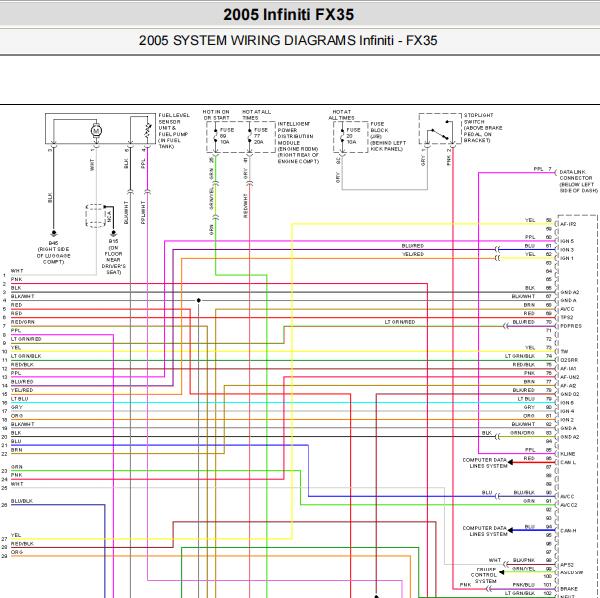Image resolution: width=600 pixels, height=598 pixels.
Task: Click the 'IGN 2' terminal label
Action: pyautogui.click(x=567, y=420)
